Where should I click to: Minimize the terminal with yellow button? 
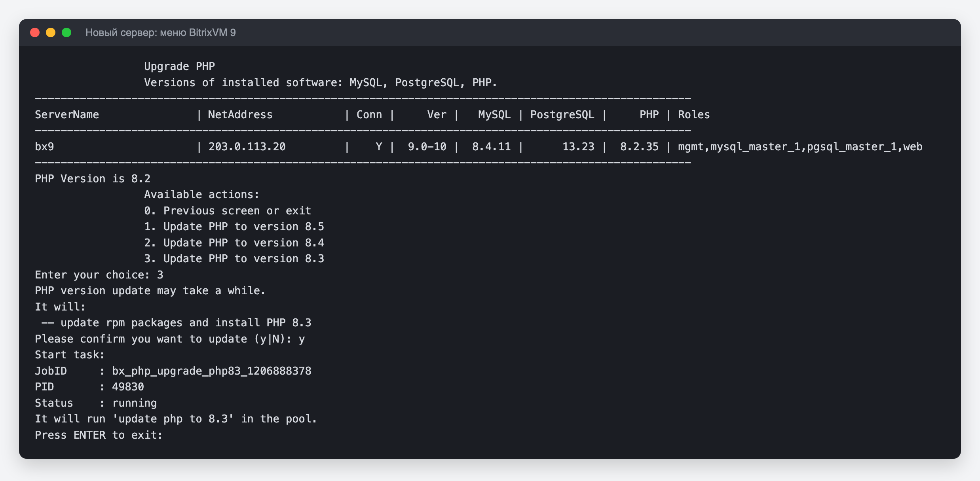(51, 32)
